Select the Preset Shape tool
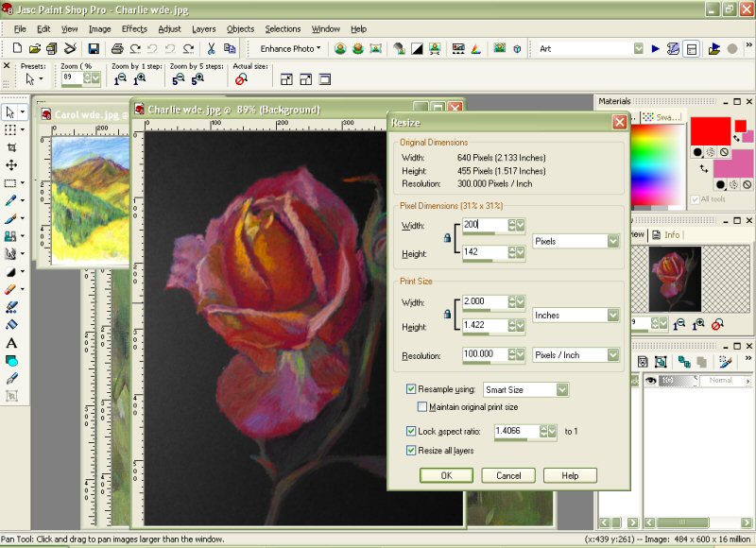 click(11, 361)
